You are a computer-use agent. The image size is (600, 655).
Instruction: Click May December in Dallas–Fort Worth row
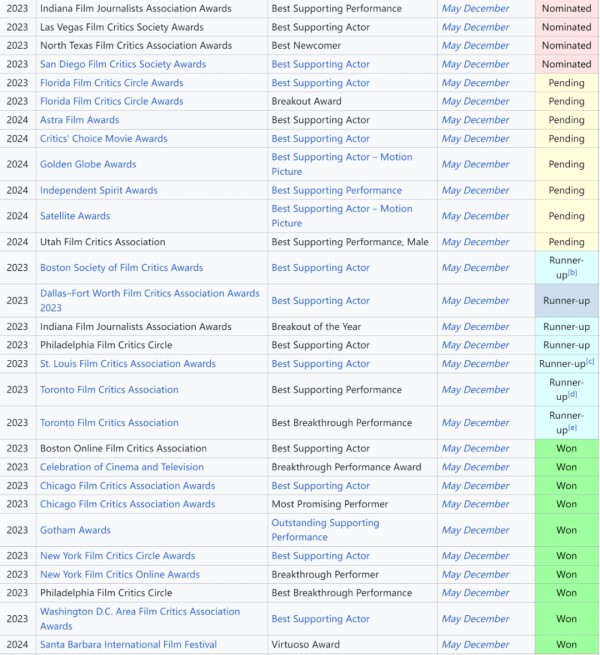click(475, 300)
